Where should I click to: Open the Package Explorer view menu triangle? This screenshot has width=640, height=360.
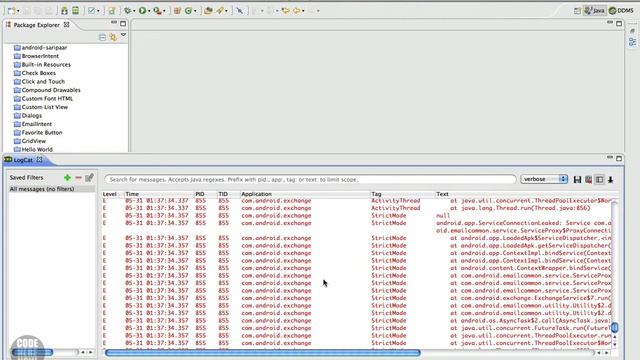123,36
